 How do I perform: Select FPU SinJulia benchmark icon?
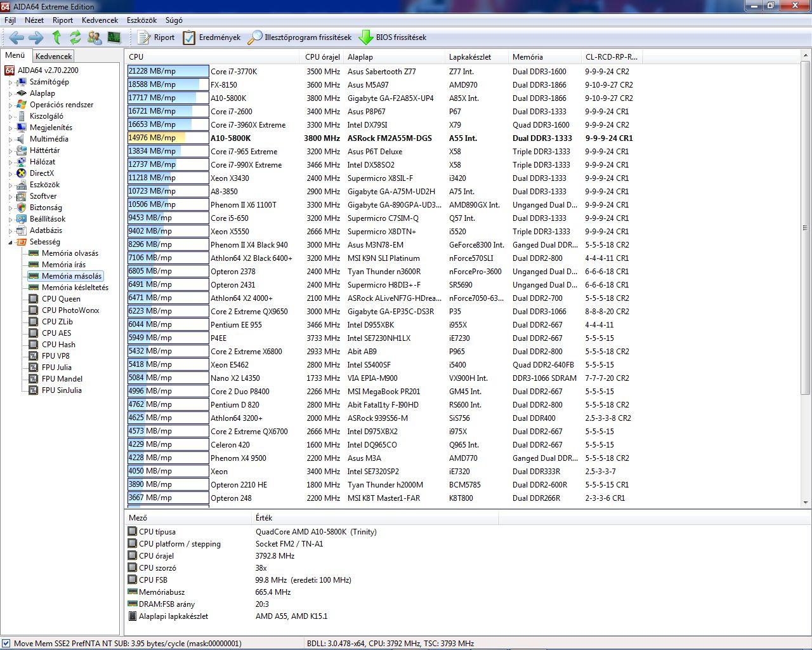34,390
